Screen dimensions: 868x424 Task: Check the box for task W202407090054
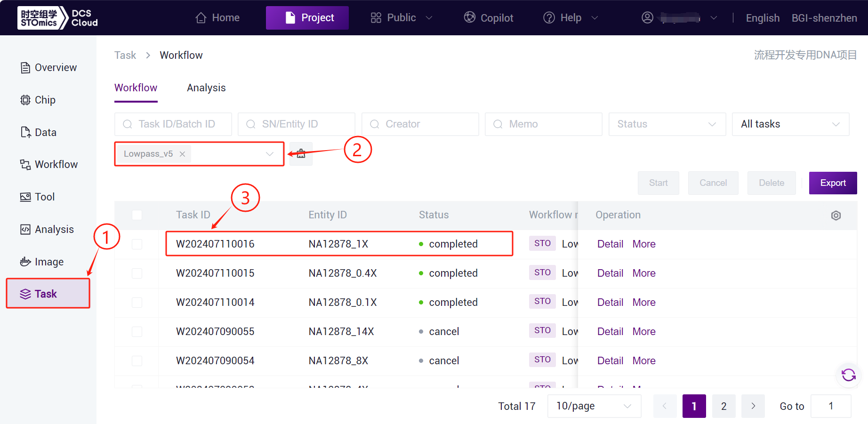pos(137,361)
